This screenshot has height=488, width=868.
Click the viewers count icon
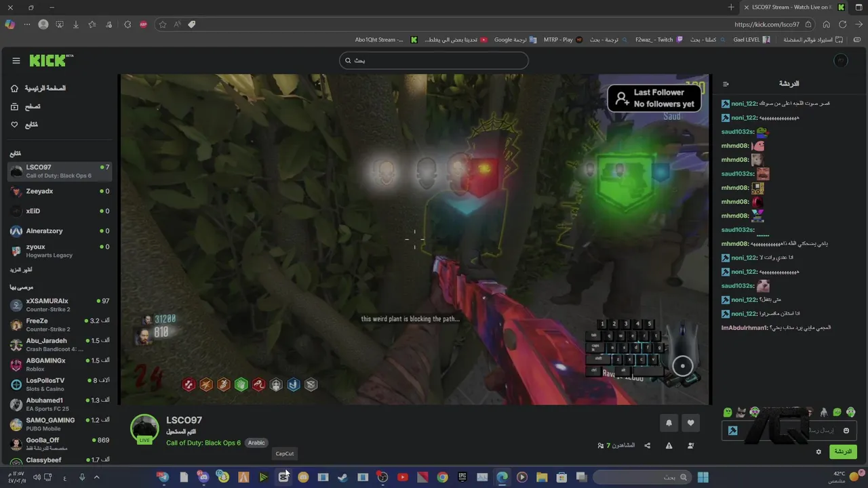tap(601, 445)
